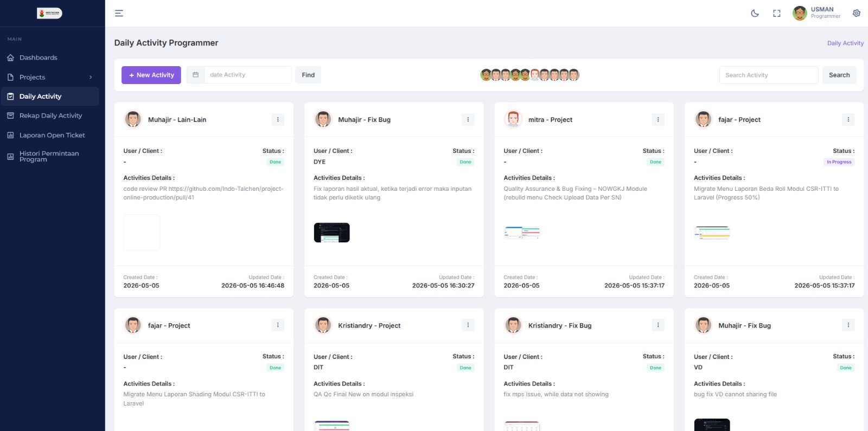Open options menu on Muhajir - Lain-Lain card
Viewport: 868px width, 431px height.
point(278,119)
